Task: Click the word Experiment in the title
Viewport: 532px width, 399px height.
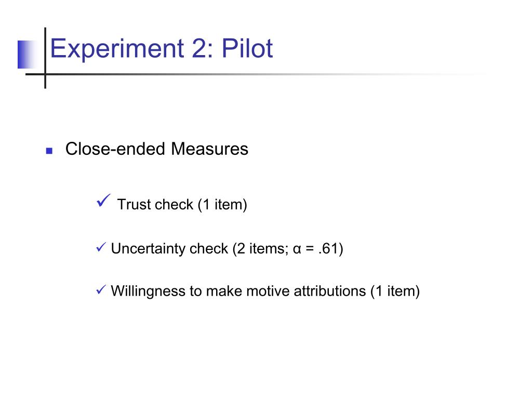Action: 117,49
